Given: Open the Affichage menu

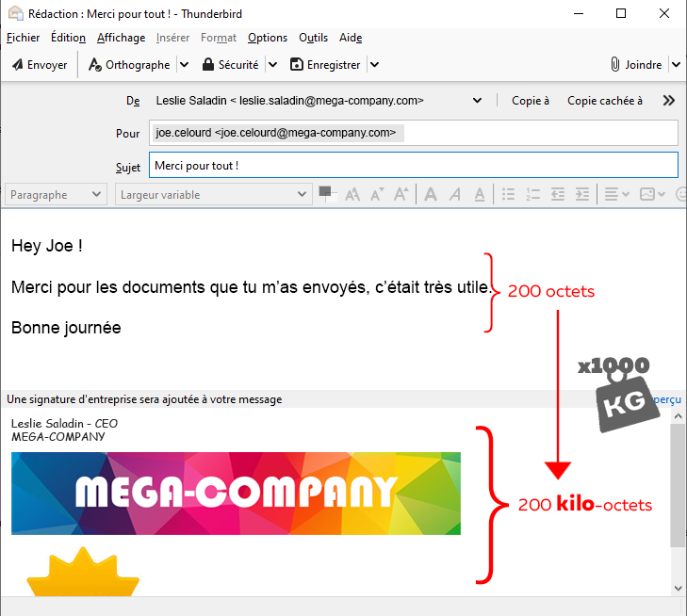Looking at the screenshot, I should coord(121,38).
